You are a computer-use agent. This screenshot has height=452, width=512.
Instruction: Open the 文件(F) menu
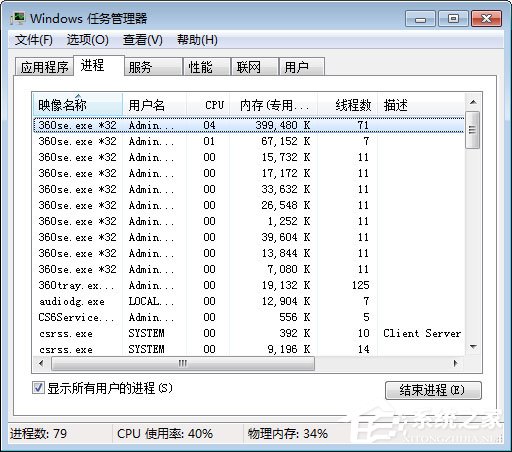pyautogui.click(x=34, y=40)
